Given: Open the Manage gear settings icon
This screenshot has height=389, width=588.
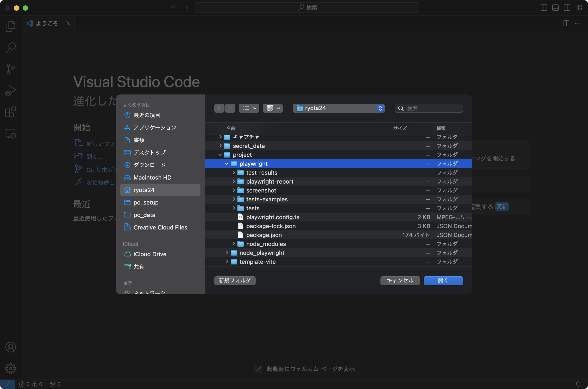Looking at the screenshot, I should click(x=10, y=369).
